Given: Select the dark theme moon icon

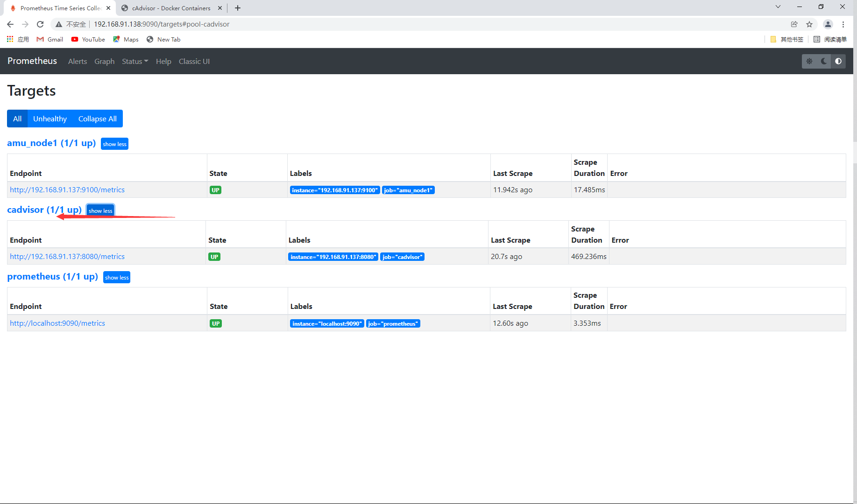Looking at the screenshot, I should pos(824,61).
